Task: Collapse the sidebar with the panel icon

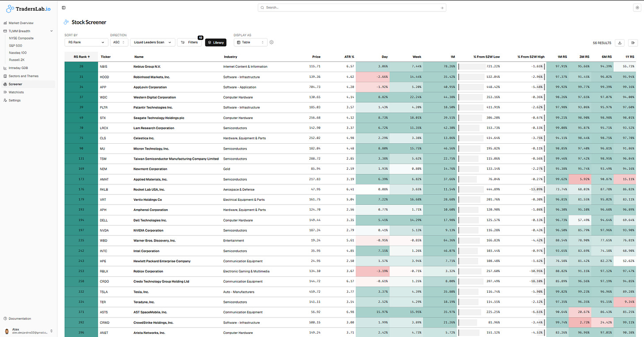Action: pyautogui.click(x=64, y=8)
